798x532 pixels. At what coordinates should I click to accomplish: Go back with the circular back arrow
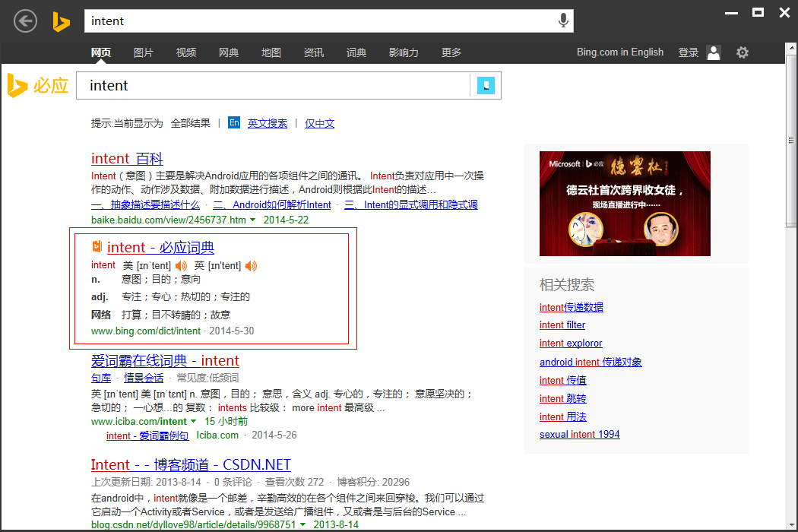point(25,21)
